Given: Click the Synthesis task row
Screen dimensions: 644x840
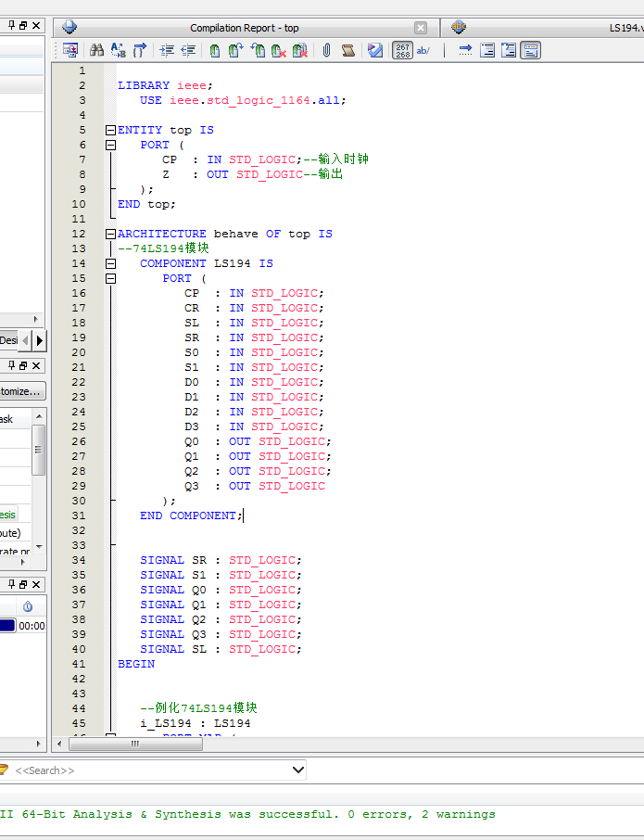Looking at the screenshot, I should (15, 515).
